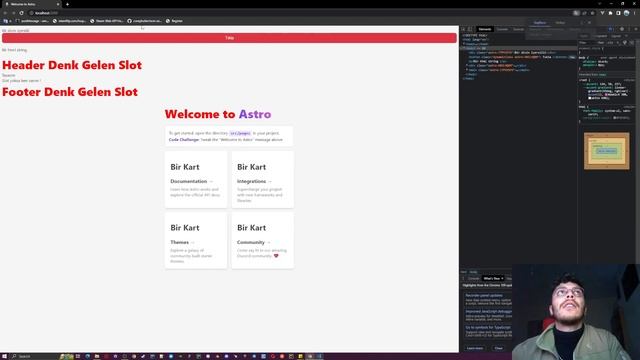The height and width of the screenshot is (360, 640).
Task: Select the Welcome to Astro browser tab
Action: click(32, 4)
